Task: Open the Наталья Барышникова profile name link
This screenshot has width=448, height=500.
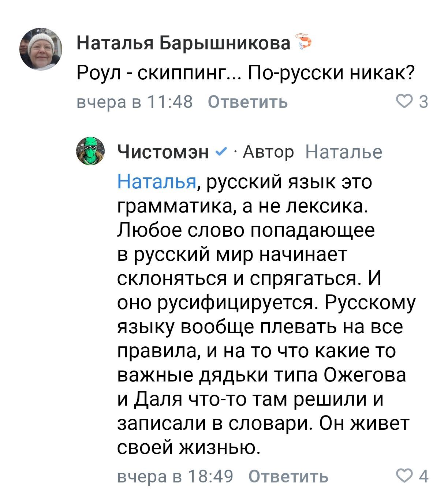Action: (184, 44)
